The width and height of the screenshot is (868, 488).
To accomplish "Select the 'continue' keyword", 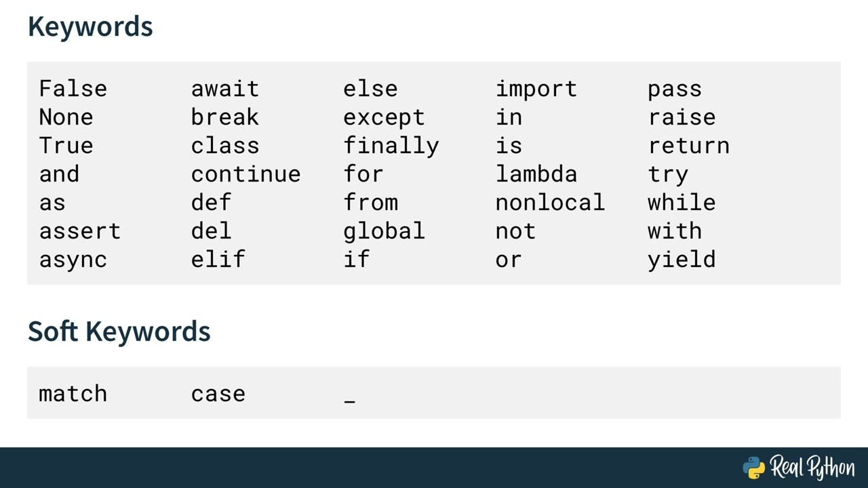I will tap(245, 174).
